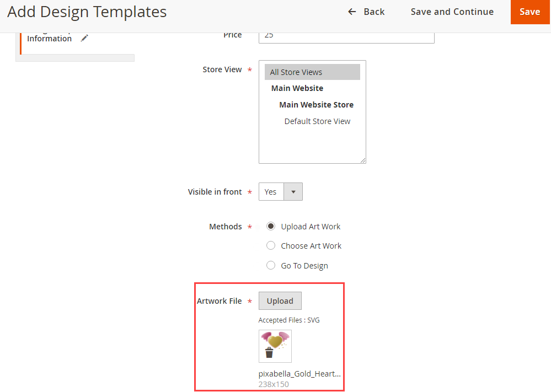The height and width of the screenshot is (392, 551).
Task: Click Save and Continue
Action: pos(452,12)
